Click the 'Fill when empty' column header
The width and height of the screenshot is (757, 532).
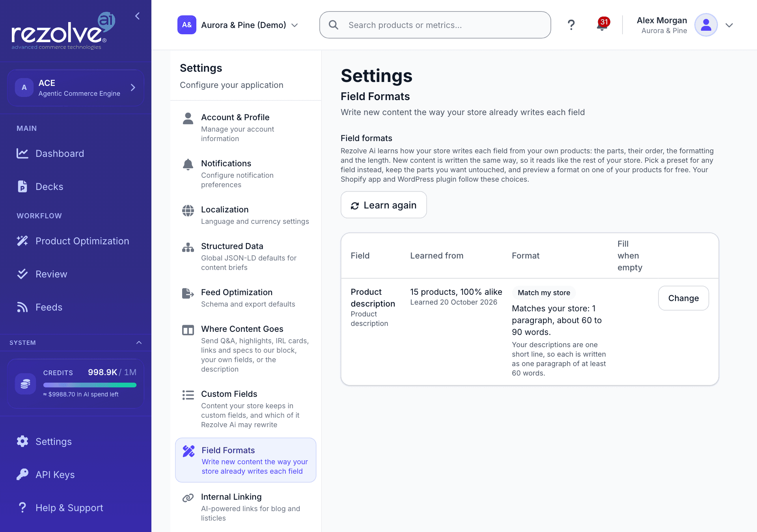click(630, 255)
